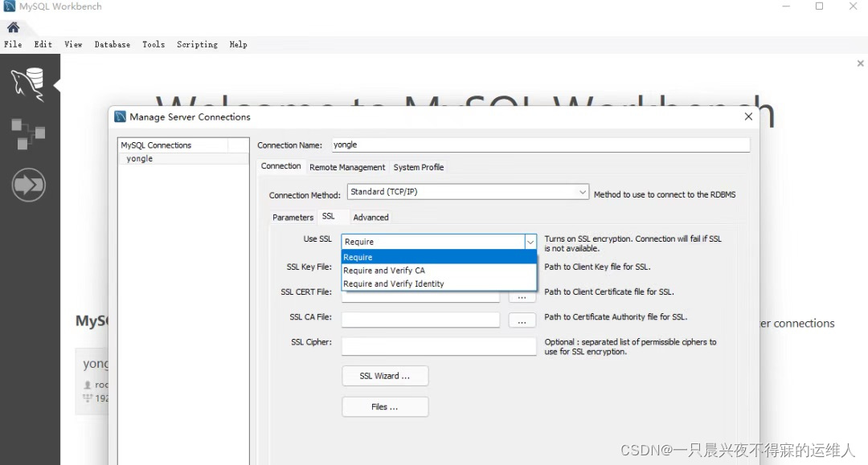Screen dimensions: 868x465
Task: Open the Tools menu
Action: pyautogui.click(x=154, y=44)
